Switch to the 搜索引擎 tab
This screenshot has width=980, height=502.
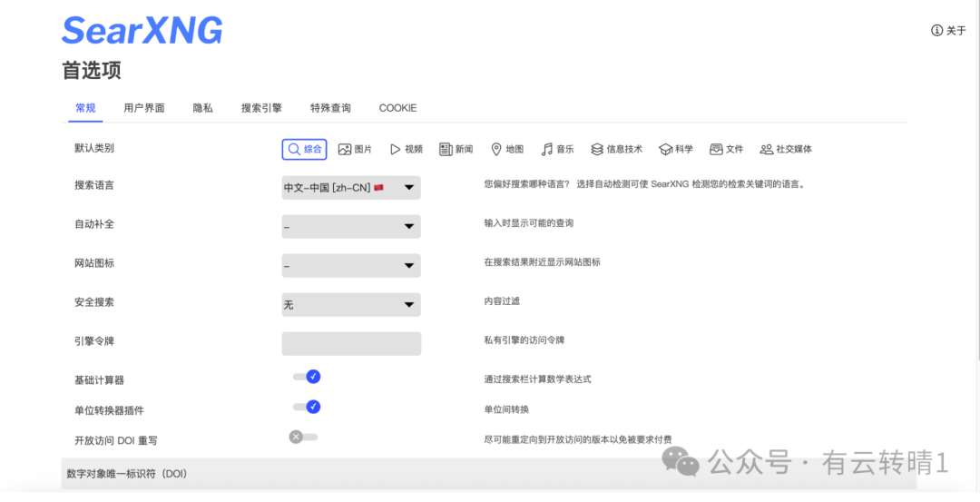(x=262, y=108)
